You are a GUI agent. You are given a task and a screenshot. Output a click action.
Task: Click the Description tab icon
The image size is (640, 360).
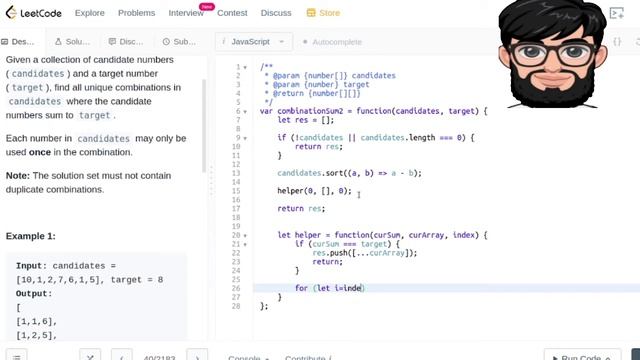[x=5, y=42]
